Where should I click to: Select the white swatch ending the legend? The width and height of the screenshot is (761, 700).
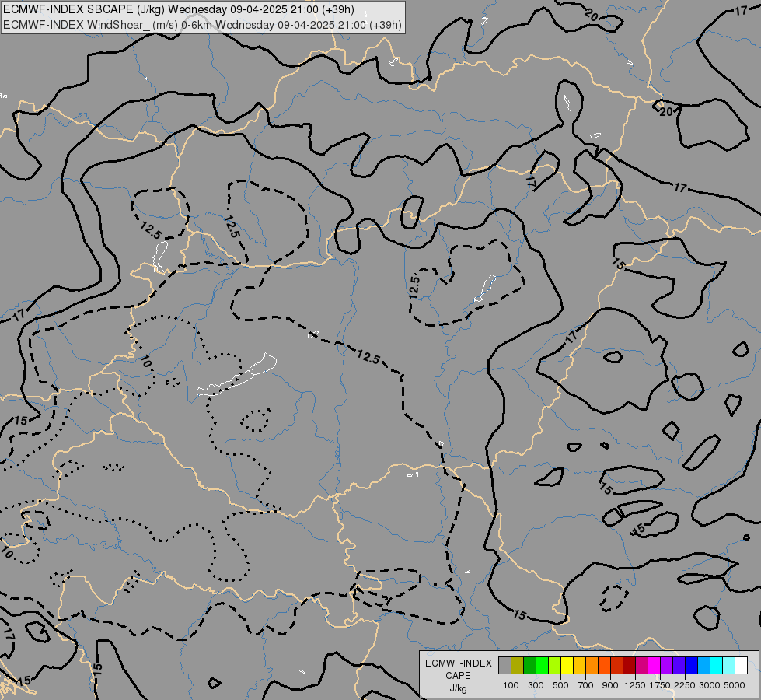pos(741,665)
